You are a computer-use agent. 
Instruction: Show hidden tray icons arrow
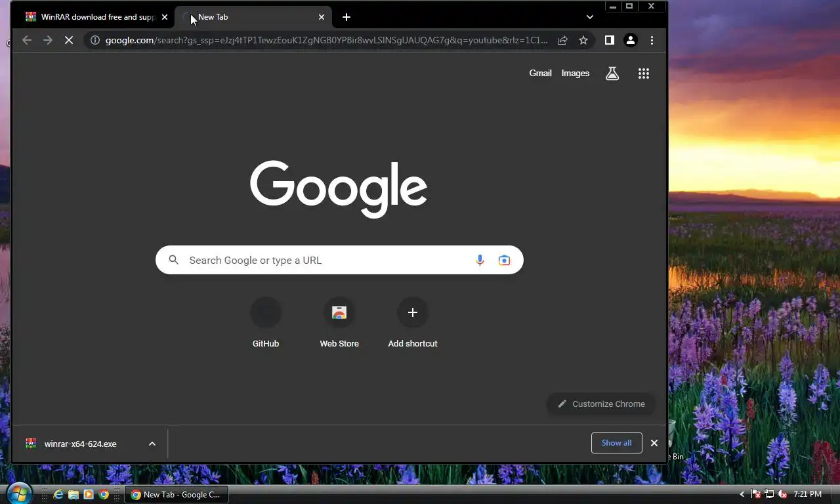(x=742, y=494)
